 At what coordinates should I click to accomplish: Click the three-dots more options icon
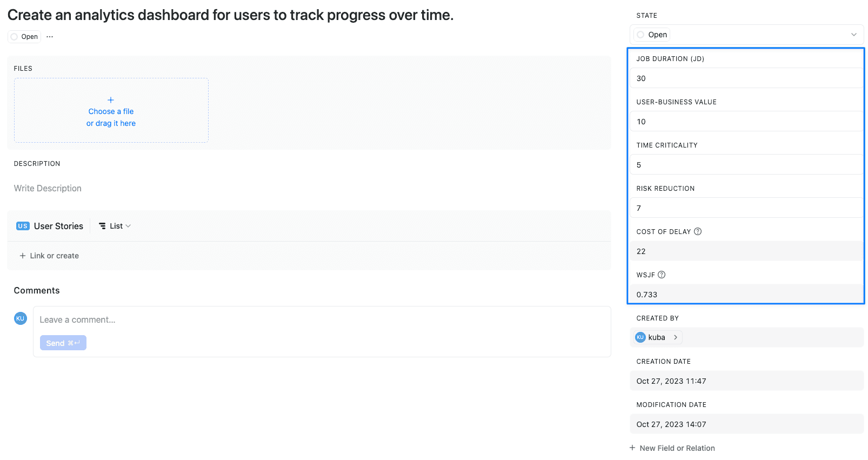(50, 37)
